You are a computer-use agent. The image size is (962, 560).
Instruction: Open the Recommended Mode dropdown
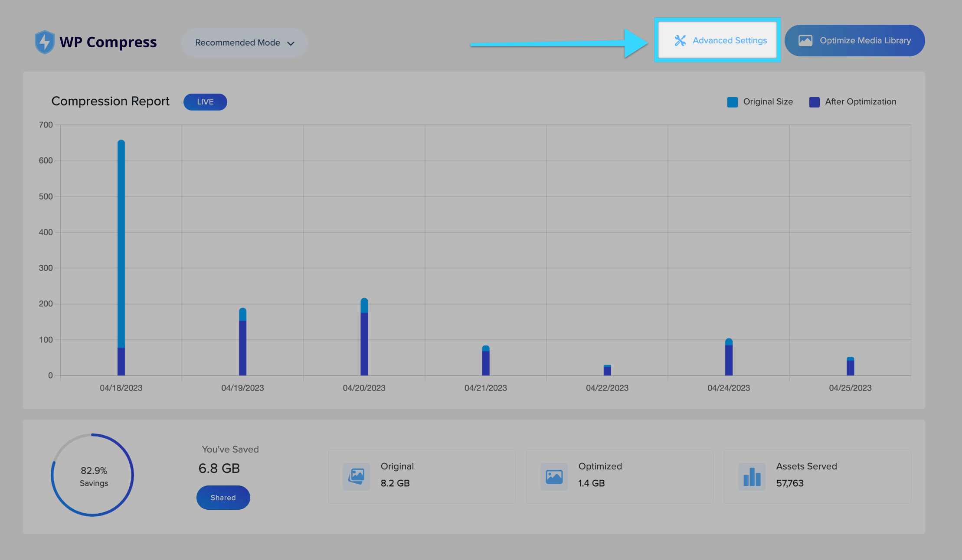(x=238, y=43)
